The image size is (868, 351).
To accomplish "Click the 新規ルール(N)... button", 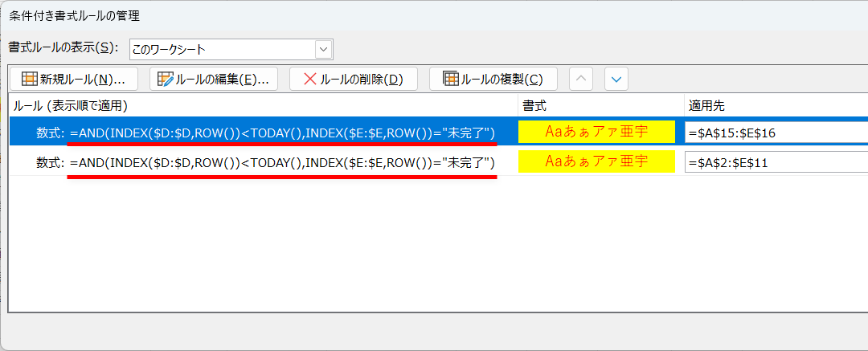I will 75,80.
